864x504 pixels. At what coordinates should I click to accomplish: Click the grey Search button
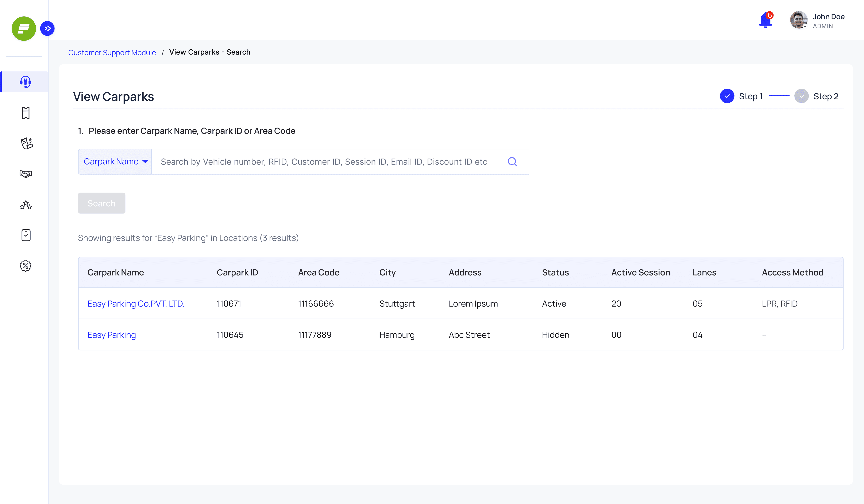[101, 203]
